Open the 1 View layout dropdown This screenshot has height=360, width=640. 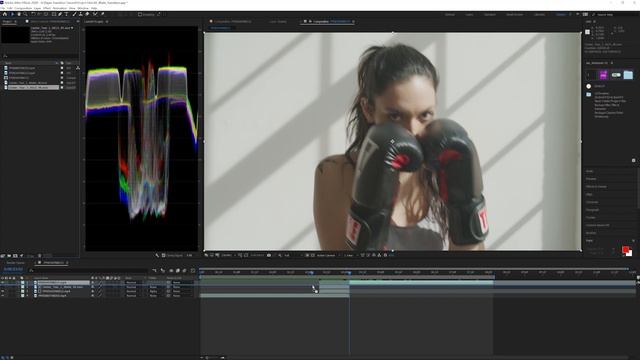pos(350,256)
